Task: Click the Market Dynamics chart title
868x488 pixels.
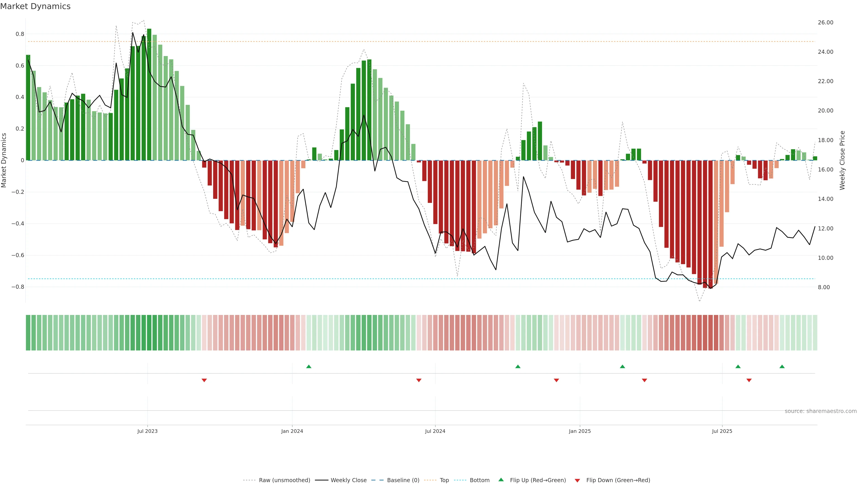Action: pyautogui.click(x=35, y=6)
